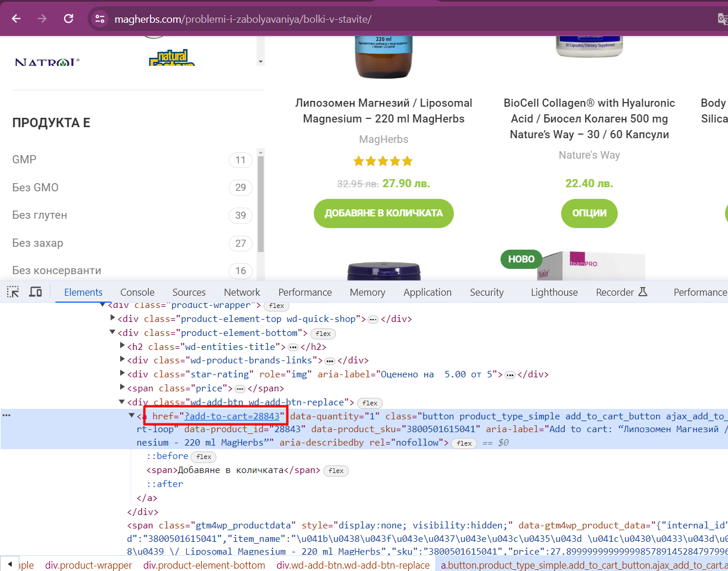Activate the inspect element picker

point(13,292)
